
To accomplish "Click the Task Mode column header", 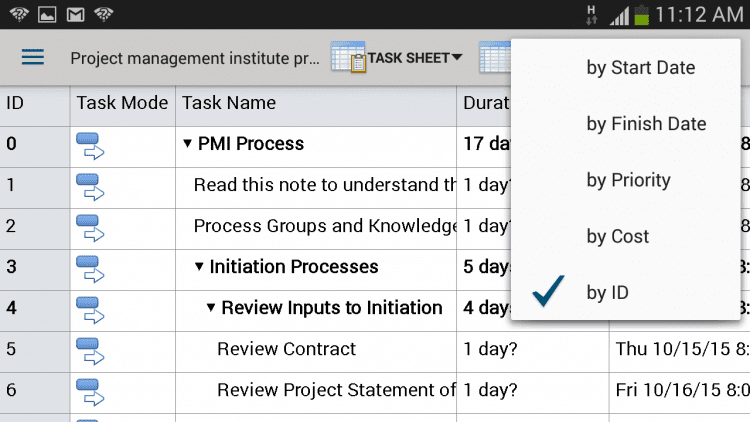I will point(122,102).
